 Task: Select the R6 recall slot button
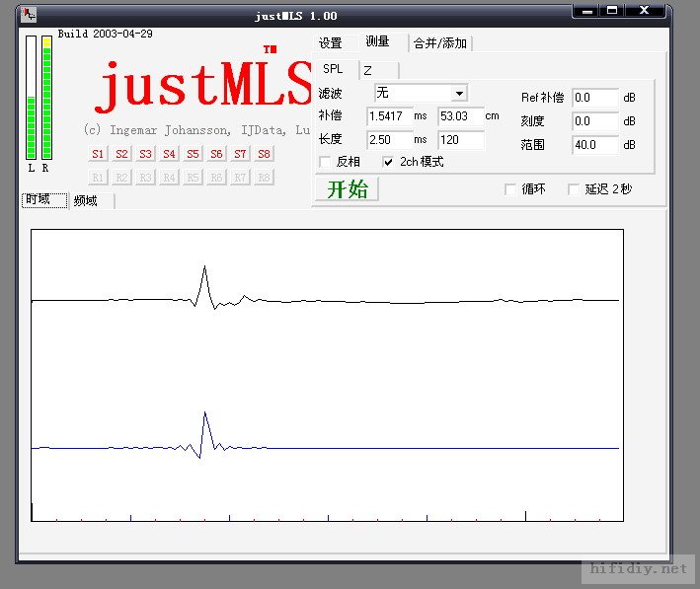pyautogui.click(x=216, y=178)
